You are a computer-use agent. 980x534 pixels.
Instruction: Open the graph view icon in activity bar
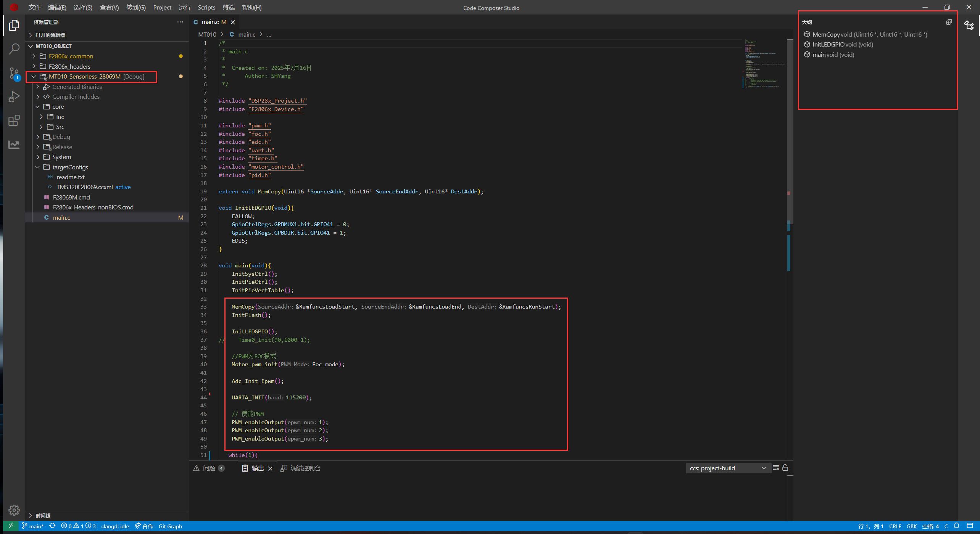click(14, 145)
